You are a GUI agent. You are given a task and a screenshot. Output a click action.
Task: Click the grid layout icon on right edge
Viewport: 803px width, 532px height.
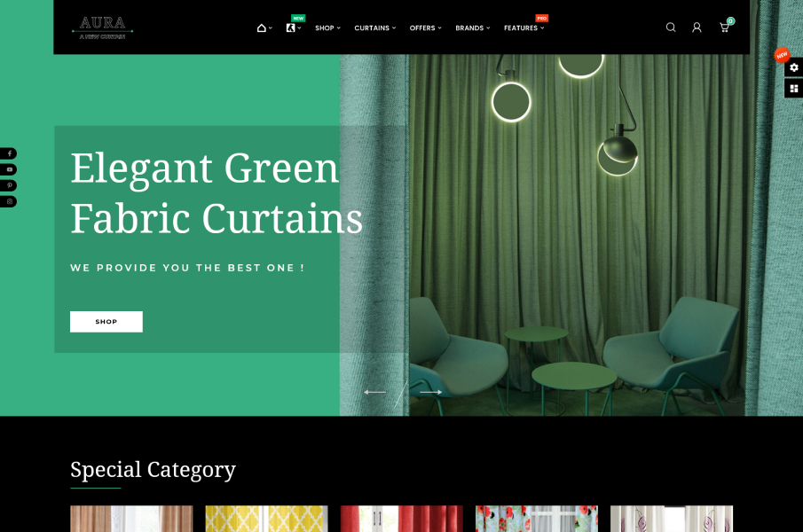(x=793, y=89)
